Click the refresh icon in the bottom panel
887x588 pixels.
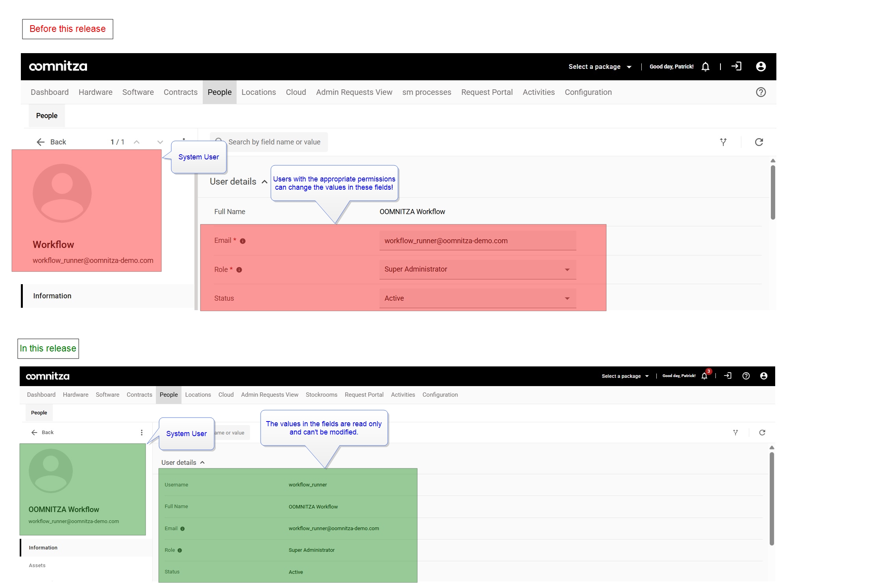[762, 433]
